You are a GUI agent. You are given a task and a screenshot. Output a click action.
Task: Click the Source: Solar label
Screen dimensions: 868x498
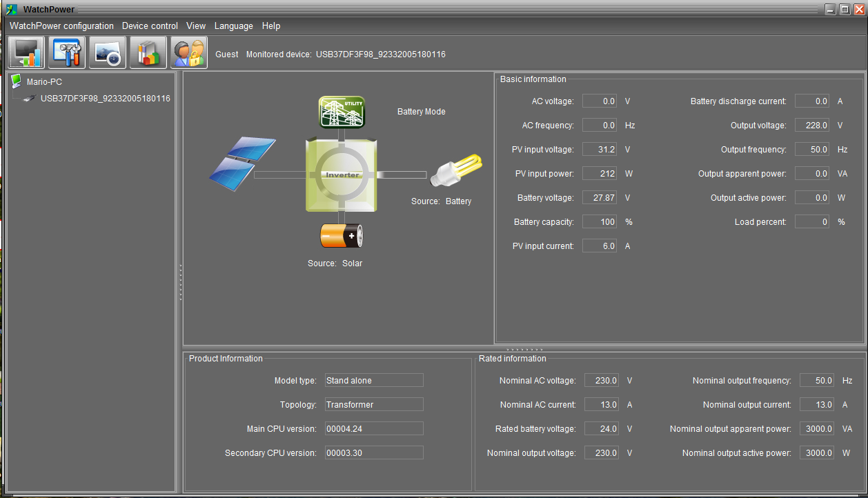[335, 263]
